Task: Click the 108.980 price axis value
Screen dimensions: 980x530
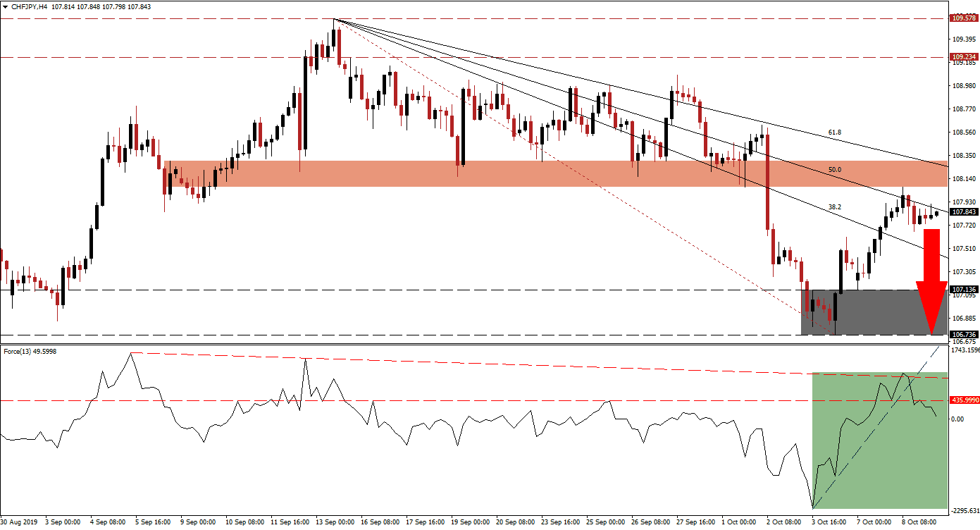Action: [x=964, y=86]
